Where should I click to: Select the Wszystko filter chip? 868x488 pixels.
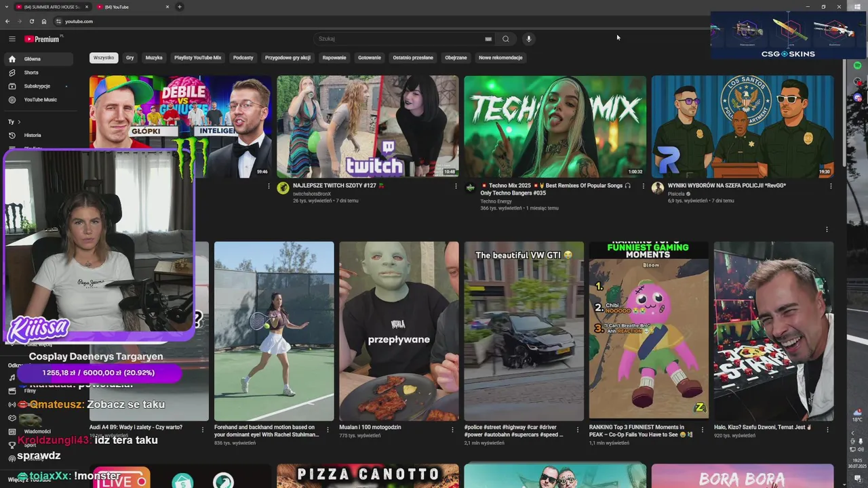tap(104, 58)
